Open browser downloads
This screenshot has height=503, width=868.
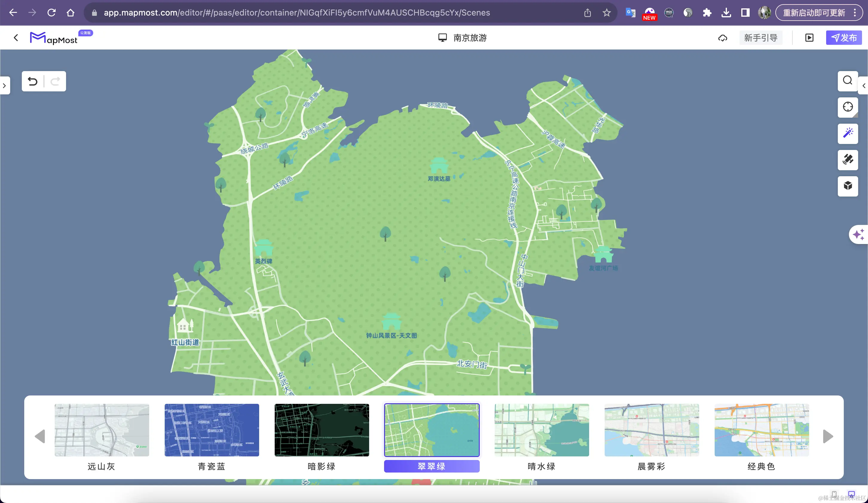click(x=726, y=13)
